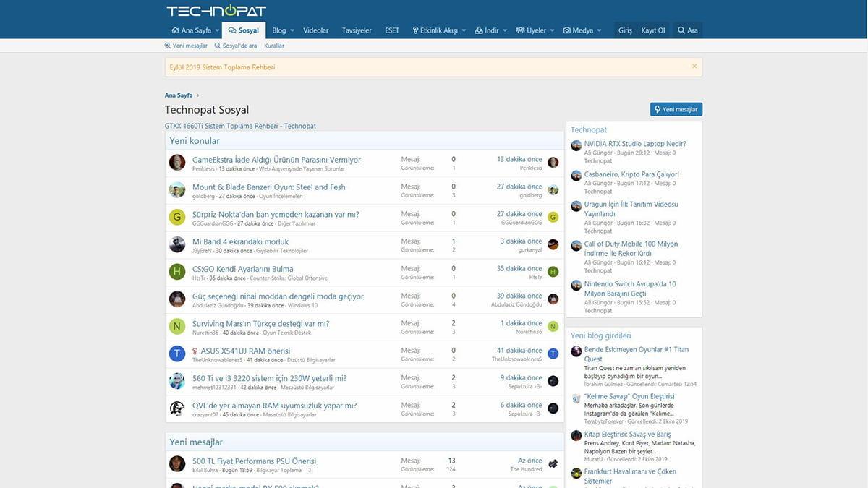The image size is (868, 488).
Task: Dismiss the Eylül 2019 notice banner
Action: point(694,66)
